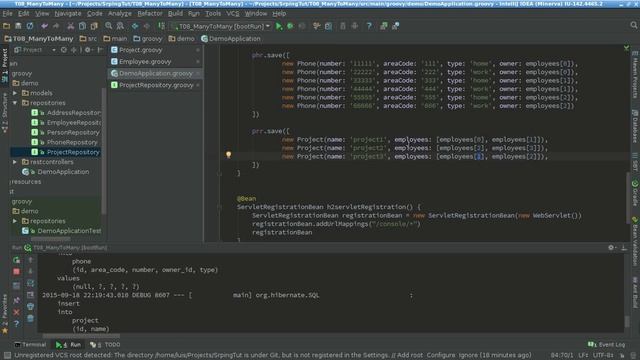Switch to the Project.groovy tab
This screenshot has width=640, height=360.
point(155,50)
